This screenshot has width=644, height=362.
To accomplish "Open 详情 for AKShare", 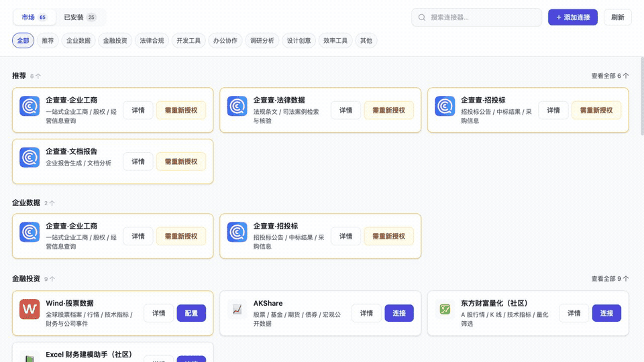I will click(366, 313).
